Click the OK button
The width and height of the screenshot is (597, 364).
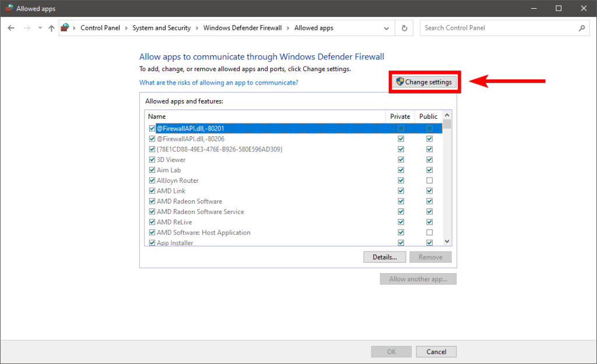coord(391,352)
